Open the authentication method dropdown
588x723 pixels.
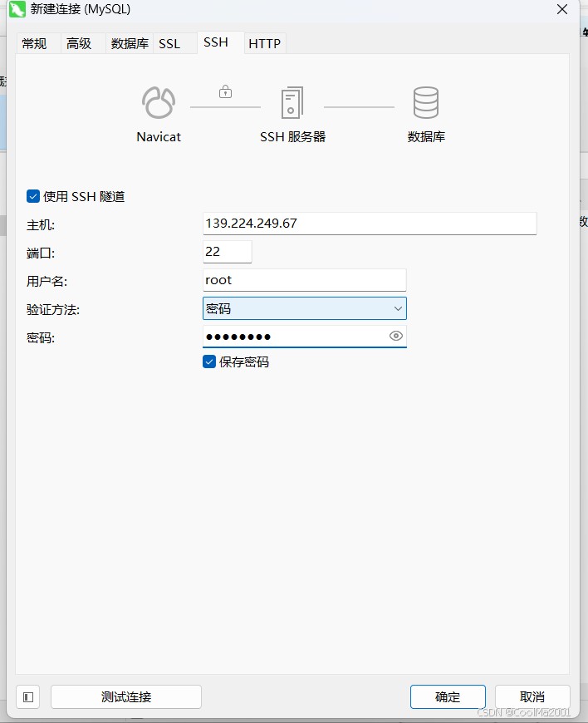[305, 308]
